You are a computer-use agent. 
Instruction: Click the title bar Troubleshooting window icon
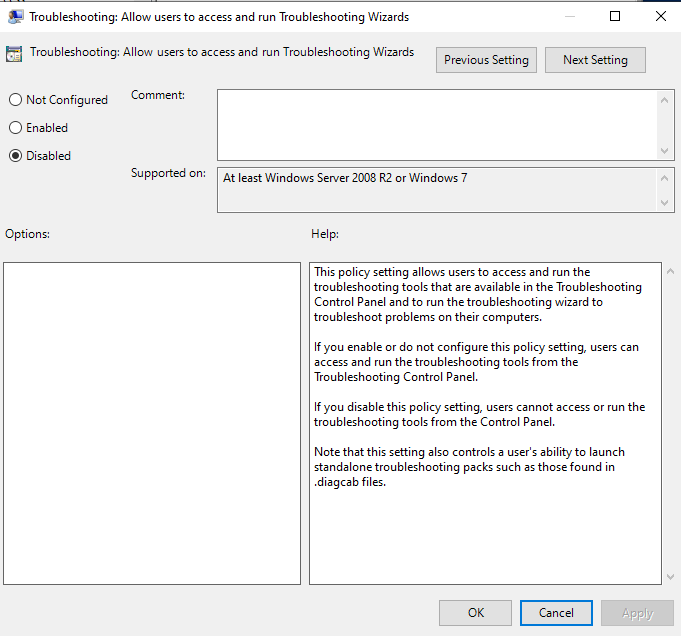(15, 17)
